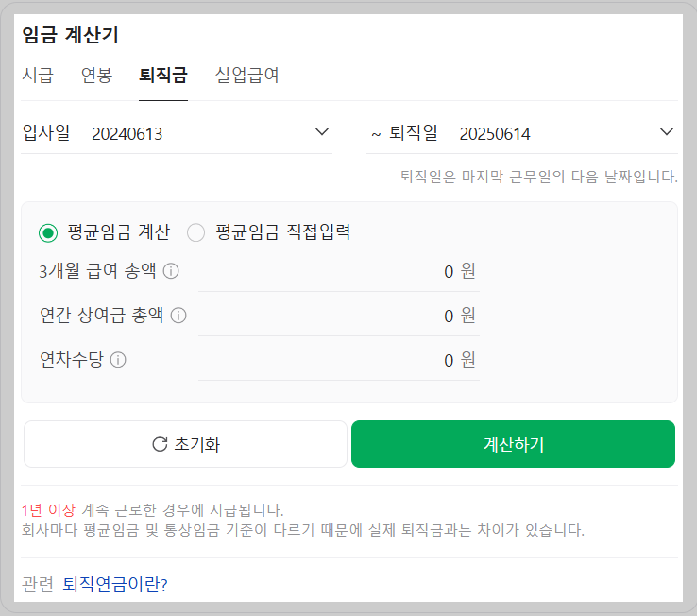697x616 pixels.
Task: Switch to the 연봉 tab
Action: (x=96, y=75)
